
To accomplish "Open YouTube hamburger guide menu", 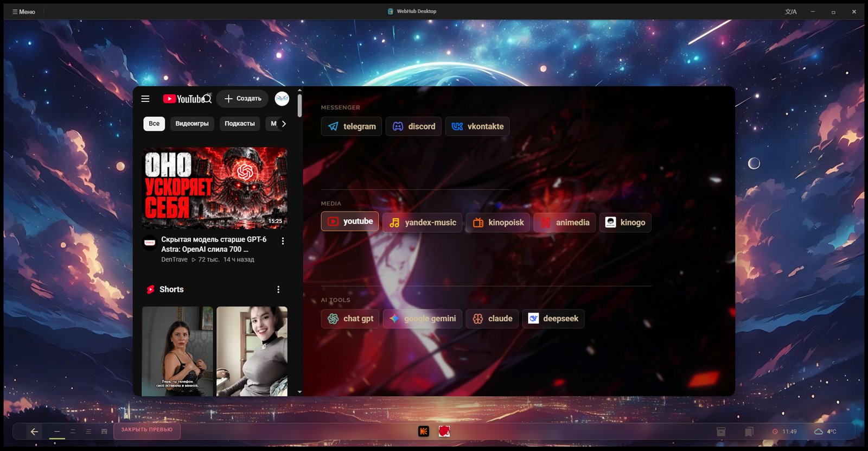I will click(145, 99).
